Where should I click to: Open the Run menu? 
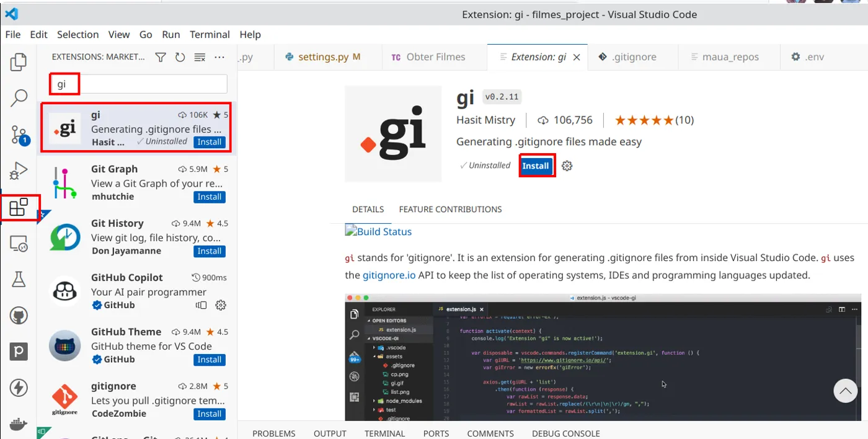pos(171,35)
